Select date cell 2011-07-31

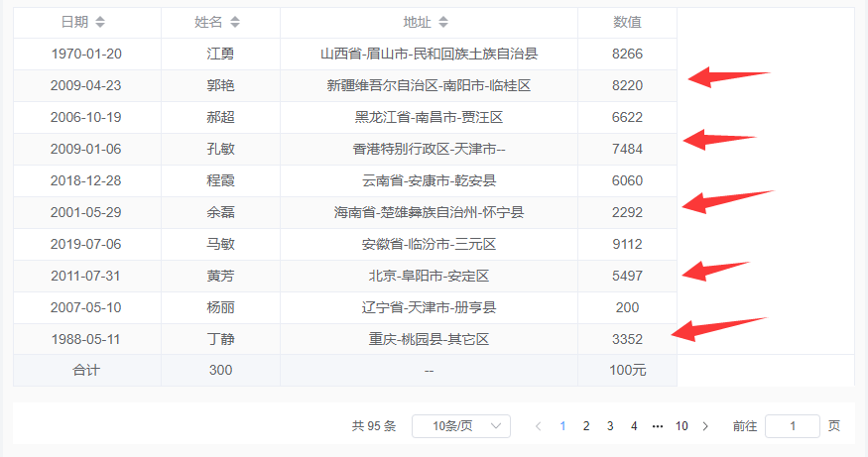coord(85,276)
